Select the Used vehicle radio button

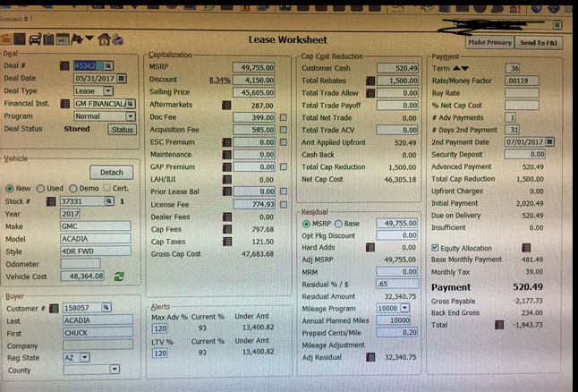pos(40,189)
